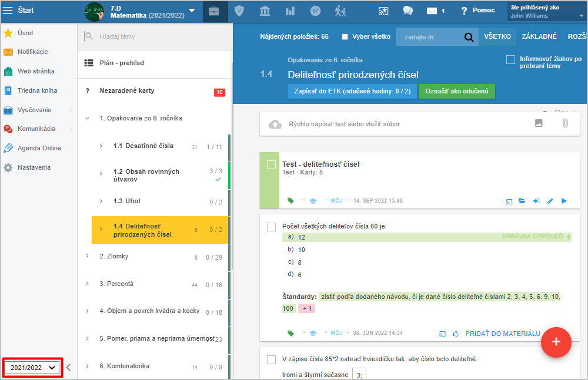Open the logged-in user John Williams dropdown
The image size is (588, 380).
[x=547, y=12]
